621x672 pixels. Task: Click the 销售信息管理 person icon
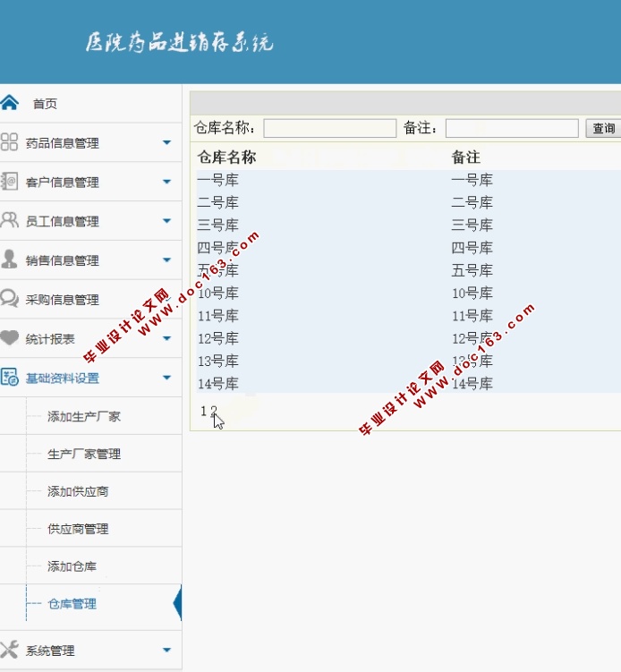9,259
